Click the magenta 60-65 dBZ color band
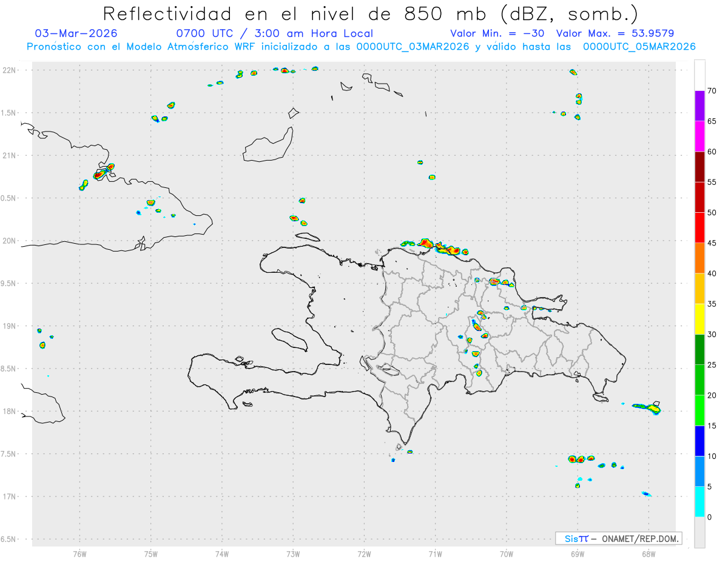The width and height of the screenshot is (728, 562). pyautogui.click(x=699, y=136)
